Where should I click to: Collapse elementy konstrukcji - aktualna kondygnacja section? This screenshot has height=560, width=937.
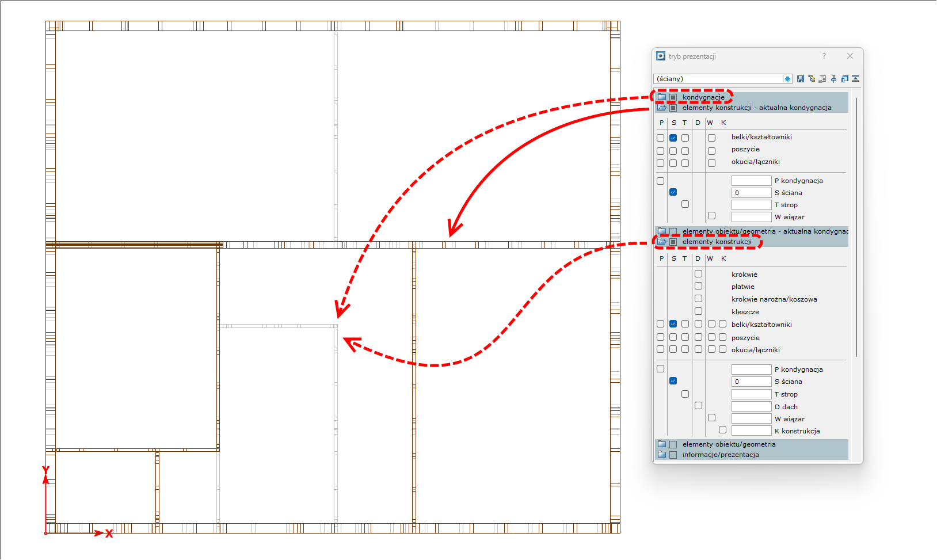pyautogui.click(x=662, y=108)
